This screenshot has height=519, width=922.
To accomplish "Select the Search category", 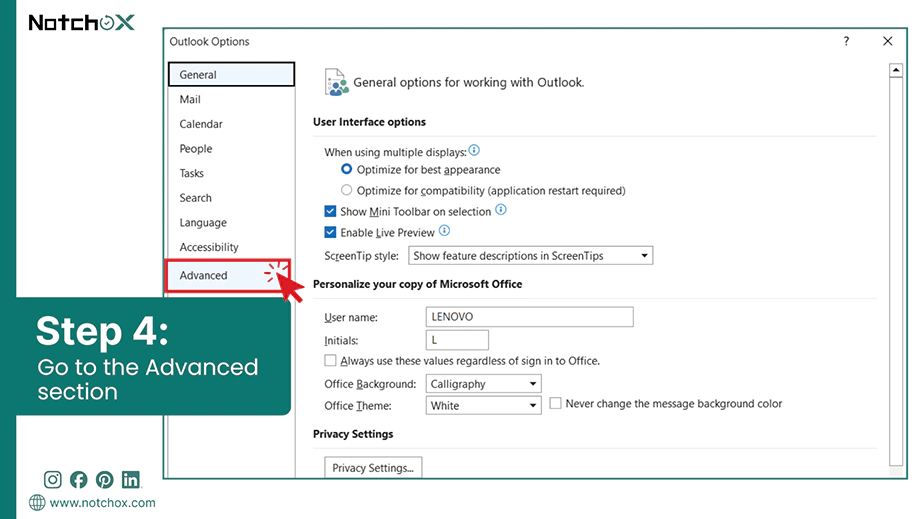I will pyautogui.click(x=231, y=198).
